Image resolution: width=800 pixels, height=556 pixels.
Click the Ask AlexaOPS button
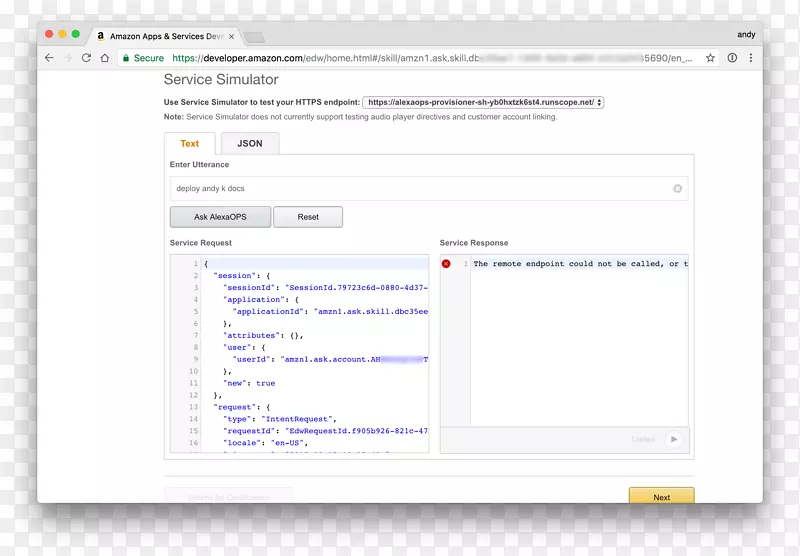click(x=219, y=217)
